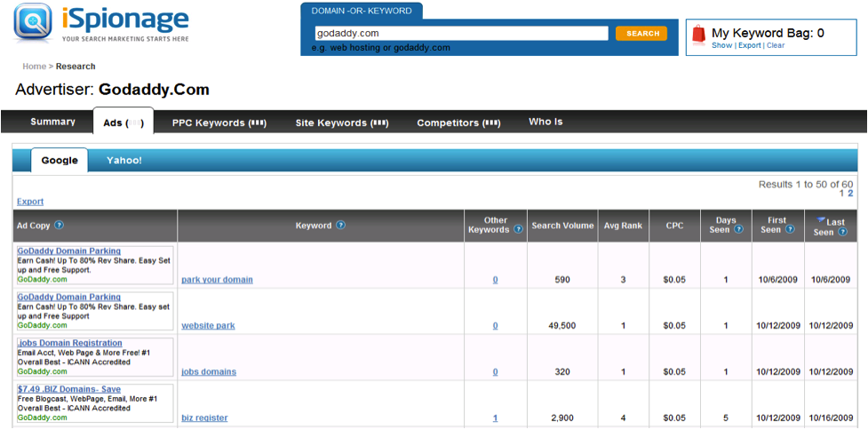The width and height of the screenshot is (868, 429).
Task: Click Show in My Keyword Bag
Action: click(722, 45)
